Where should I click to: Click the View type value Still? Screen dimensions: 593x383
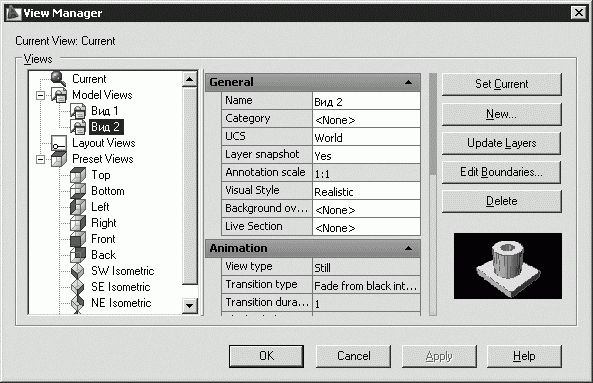pyautogui.click(x=366, y=267)
